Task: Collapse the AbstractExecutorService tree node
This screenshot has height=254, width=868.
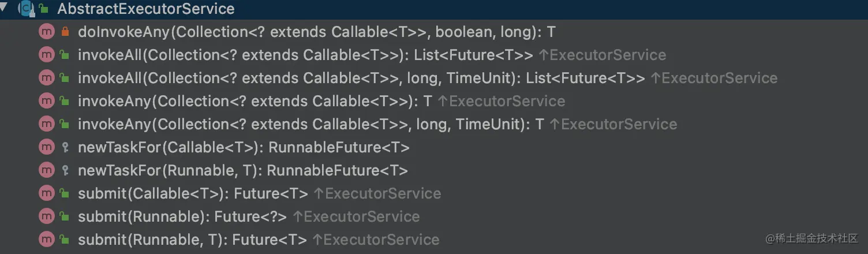Action: click(5, 8)
